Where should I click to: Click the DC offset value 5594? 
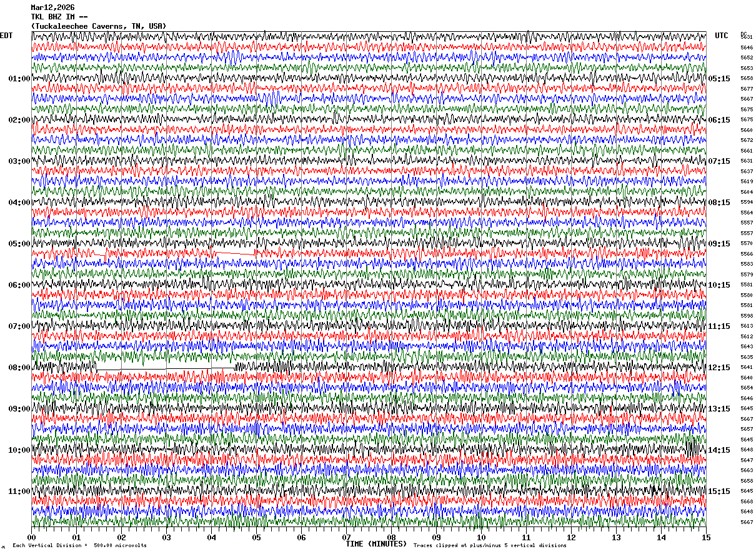pos(747,202)
